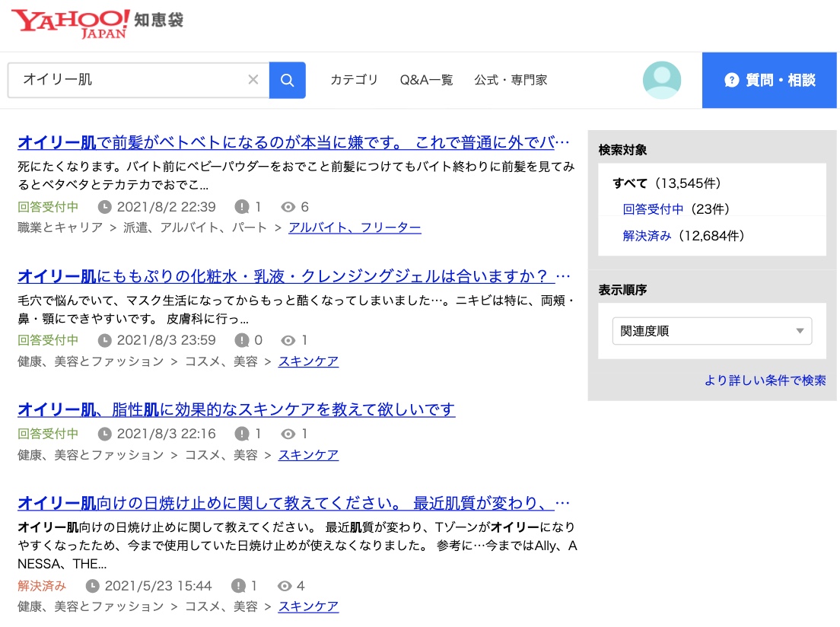Click answer count icon of first result
This screenshot has height=627, width=840.
pos(242,207)
